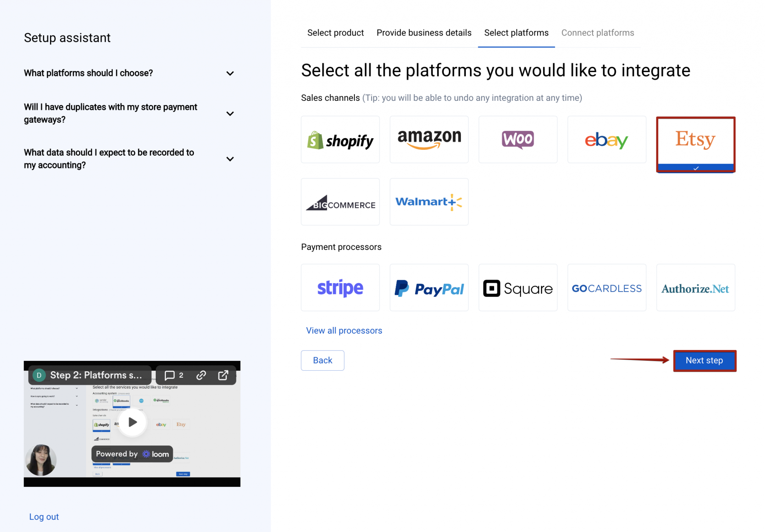This screenshot has height=532, width=765.
Task: Play the Step 2 Platforms video
Action: (x=132, y=422)
